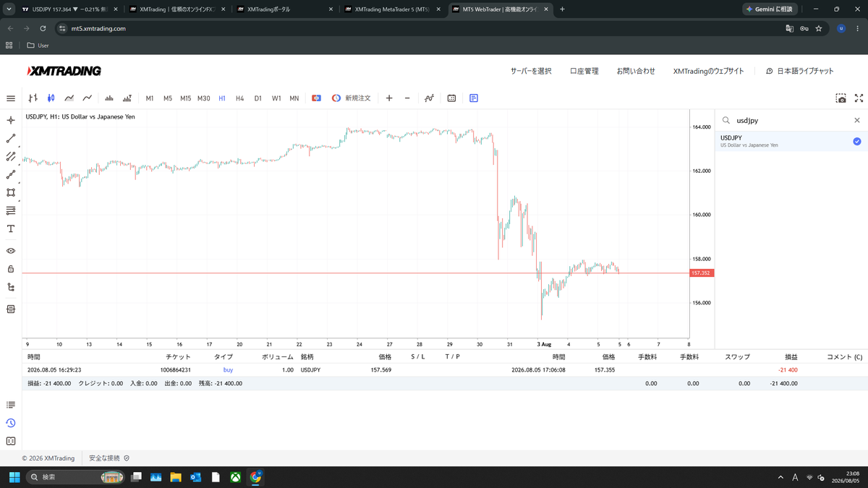Select the H1 timeframe
Screen dimensions: 868x488
tap(222, 98)
